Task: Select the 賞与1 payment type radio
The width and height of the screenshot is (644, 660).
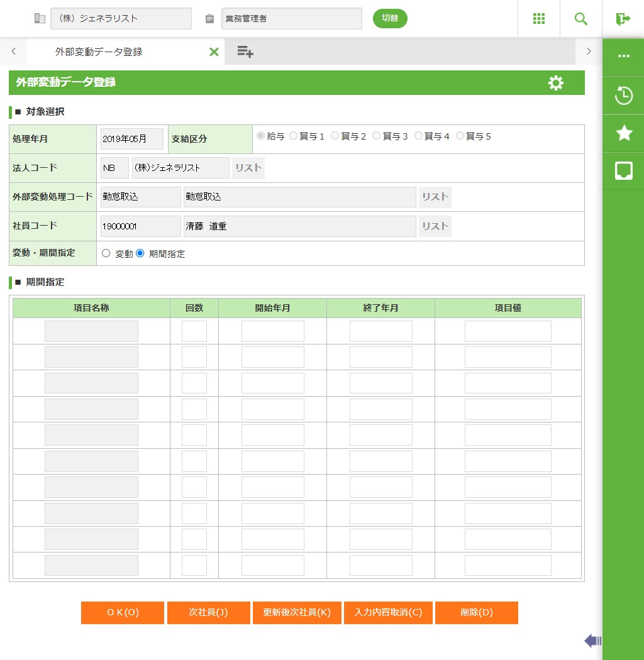Action: [294, 136]
